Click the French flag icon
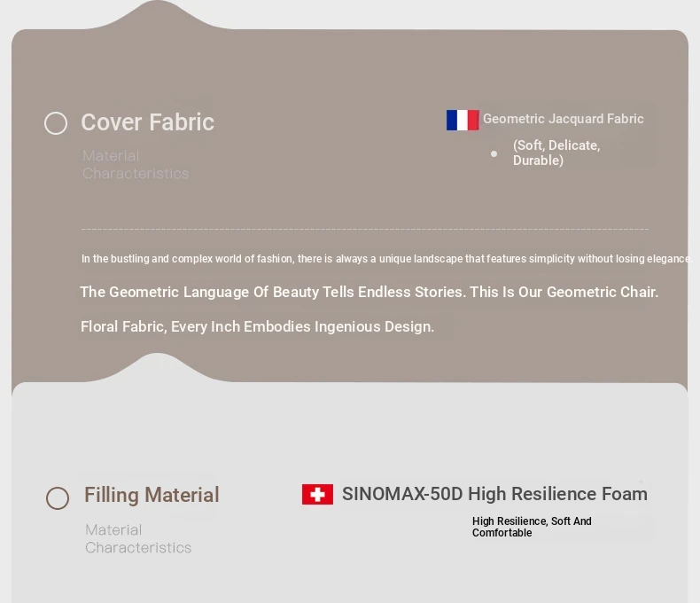The image size is (700, 603). tap(463, 120)
